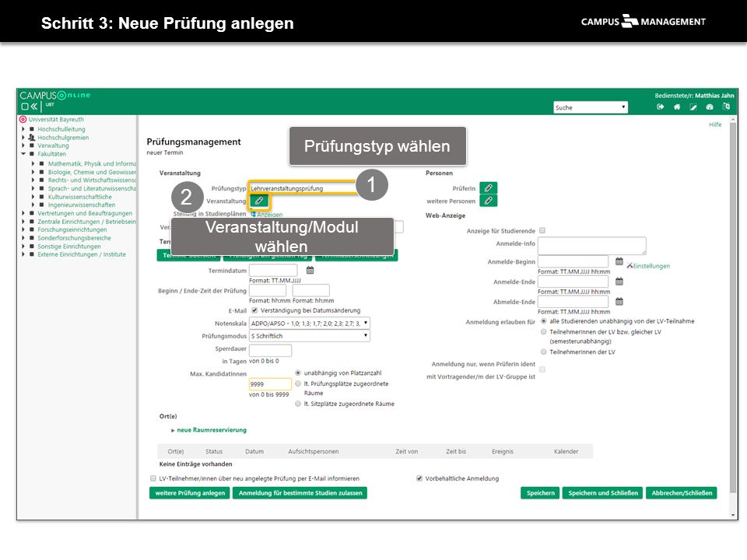The width and height of the screenshot is (747, 560).
Task: Click the pencil icon next to PrüferIn
Action: [489, 188]
